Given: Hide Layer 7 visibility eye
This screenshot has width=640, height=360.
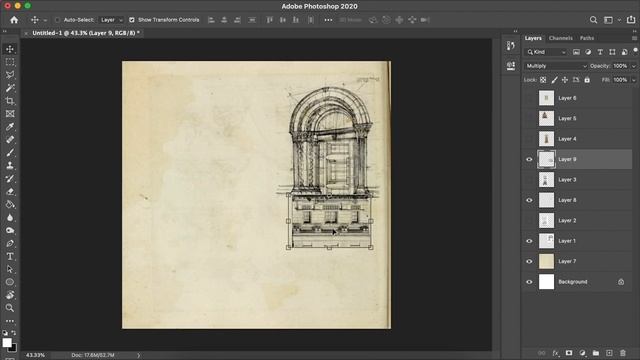Looking at the screenshot, I should [x=529, y=261].
